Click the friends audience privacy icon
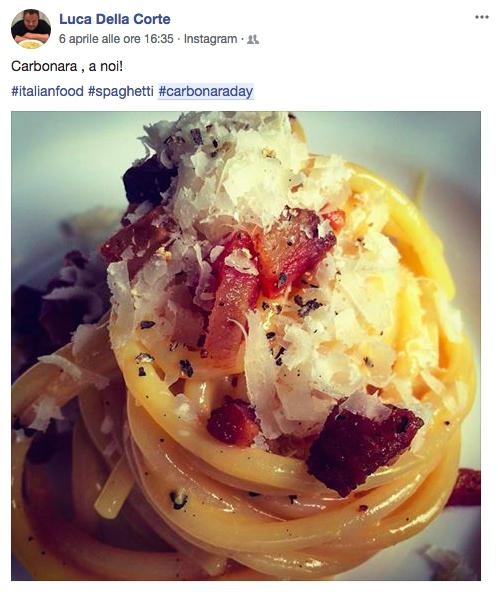 [x=253, y=39]
